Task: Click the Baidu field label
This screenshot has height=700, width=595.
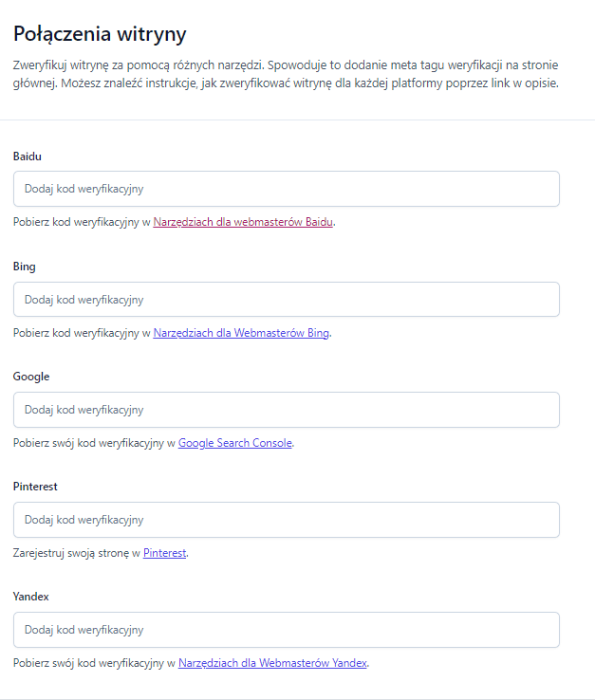Action: click(28, 157)
